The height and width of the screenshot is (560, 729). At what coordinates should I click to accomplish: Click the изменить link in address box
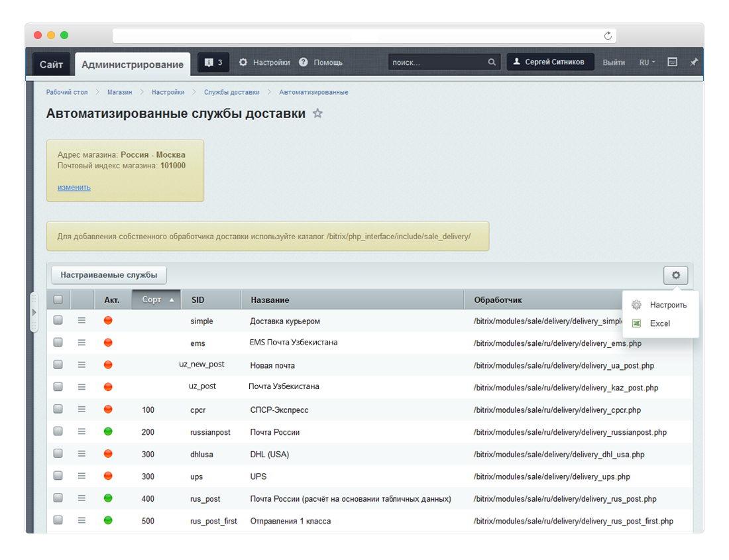pyautogui.click(x=74, y=188)
